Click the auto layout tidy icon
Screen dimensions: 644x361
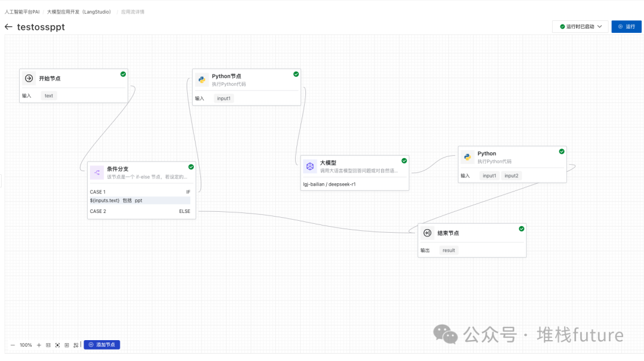click(x=76, y=345)
